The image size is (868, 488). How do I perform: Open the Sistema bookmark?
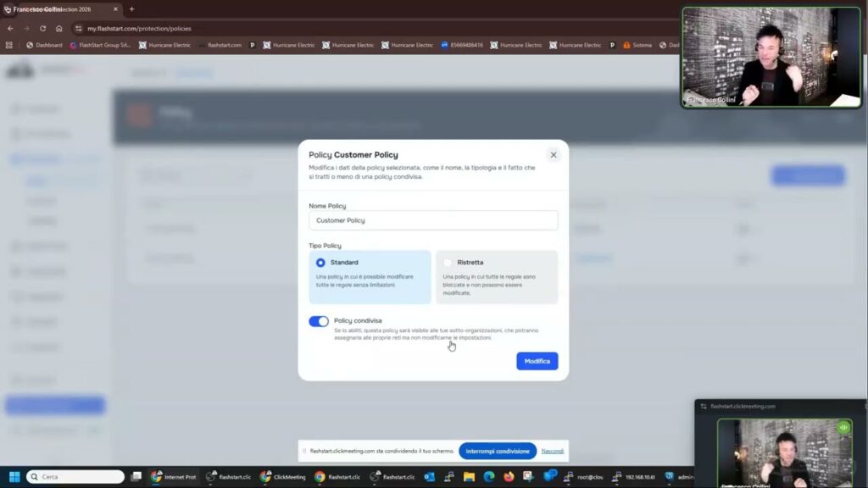[x=637, y=45]
